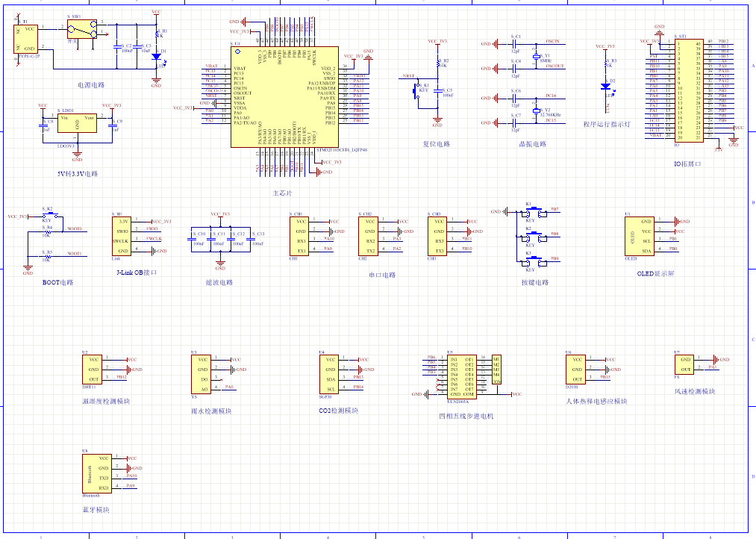Click the '按键电路' section label
Image resolution: width=756 pixels, height=539 pixels.
pyautogui.click(x=535, y=282)
